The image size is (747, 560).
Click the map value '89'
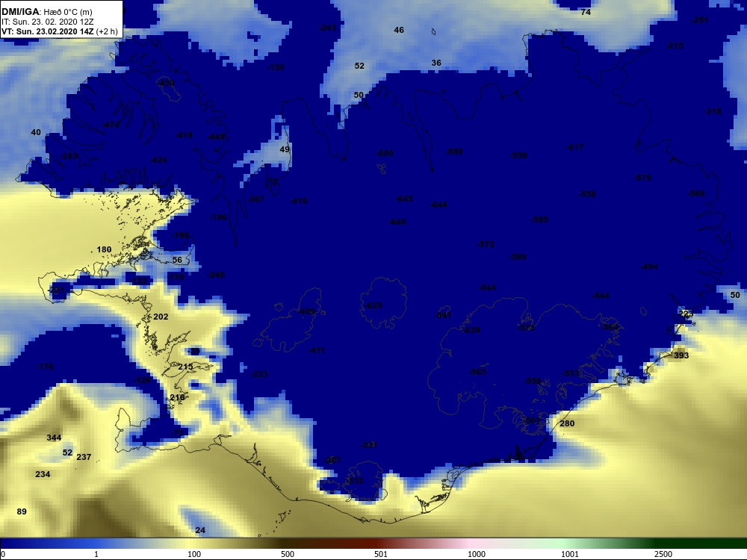click(22, 511)
